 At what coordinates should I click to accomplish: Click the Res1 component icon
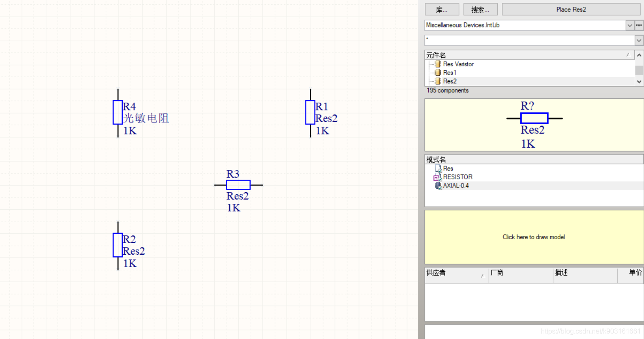pos(438,73)
